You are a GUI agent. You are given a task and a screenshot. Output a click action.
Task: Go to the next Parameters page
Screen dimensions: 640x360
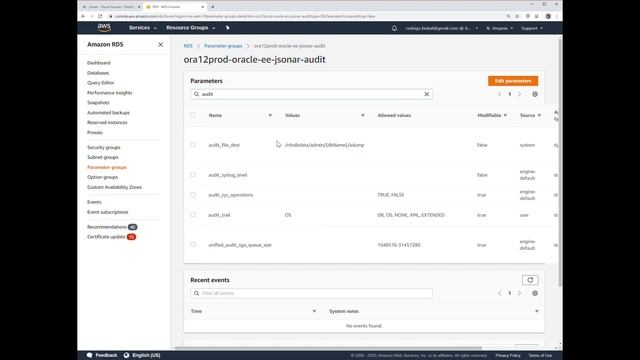tap(520, 94)
